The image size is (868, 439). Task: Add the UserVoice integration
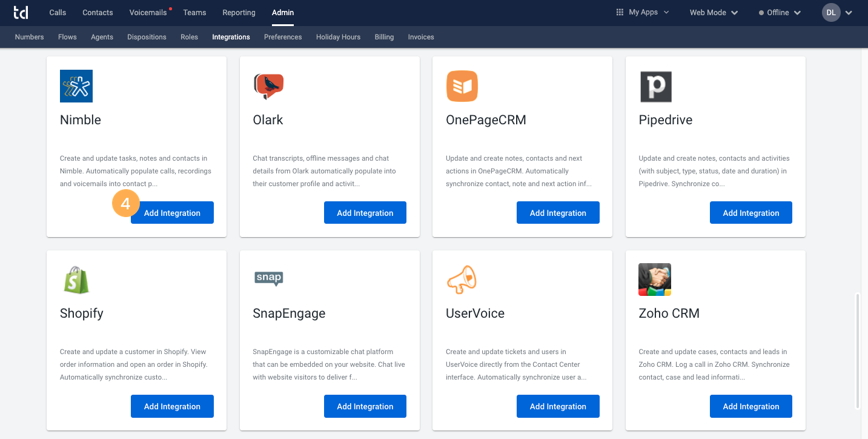pyautogui.click(x=558, y=406)
